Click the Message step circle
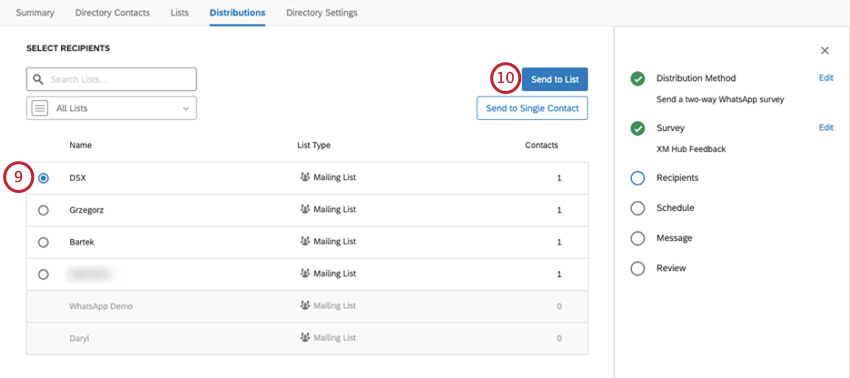Viewport: 850px width, 378px height. pos(638,238)
